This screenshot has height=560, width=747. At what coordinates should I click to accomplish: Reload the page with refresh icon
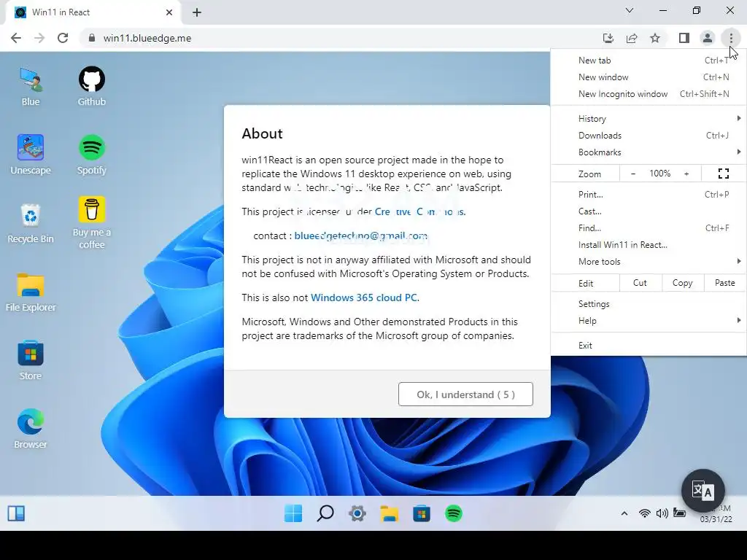(63, 38)
